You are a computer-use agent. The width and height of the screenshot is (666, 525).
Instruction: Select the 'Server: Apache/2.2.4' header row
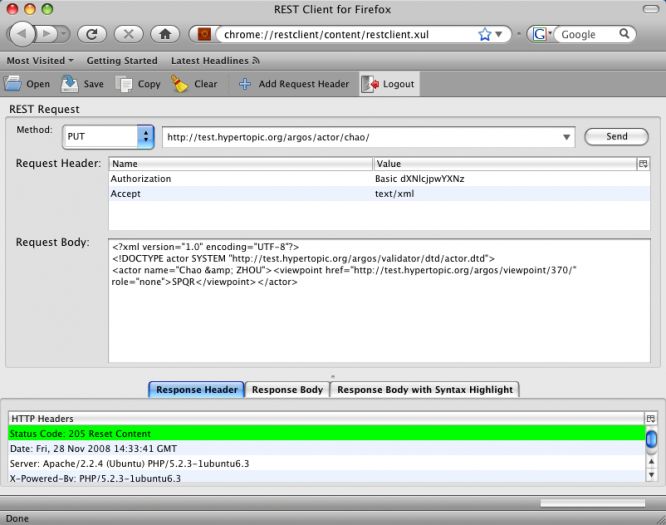[326, 463]
